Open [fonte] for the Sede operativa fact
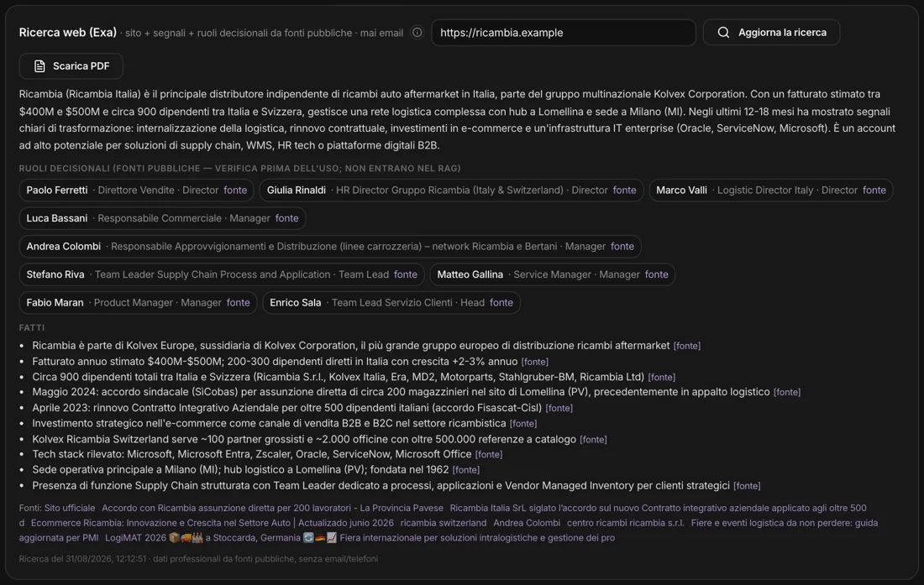This screenshot has width=924, height=585. pos(466,470)
